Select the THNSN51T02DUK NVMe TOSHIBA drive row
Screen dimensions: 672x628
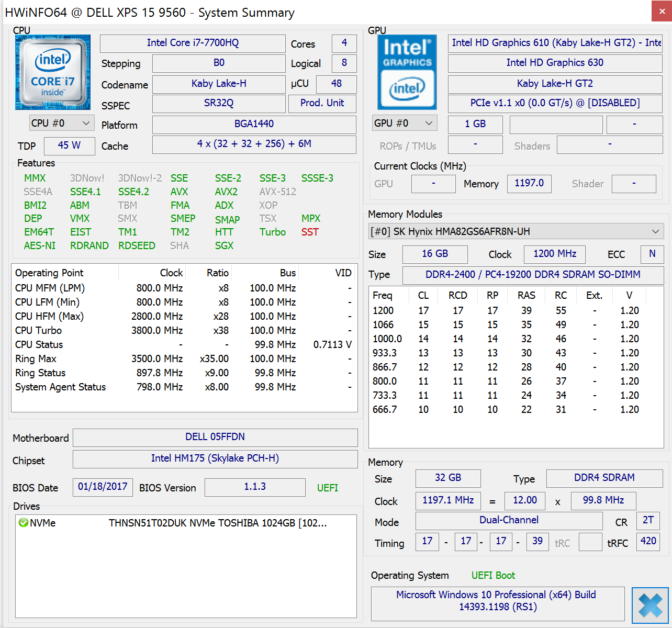186,523
